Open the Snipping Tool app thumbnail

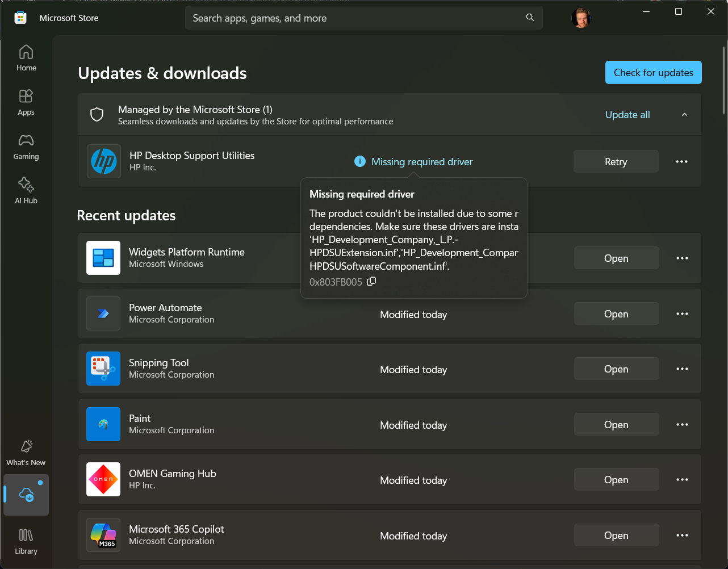103,369
